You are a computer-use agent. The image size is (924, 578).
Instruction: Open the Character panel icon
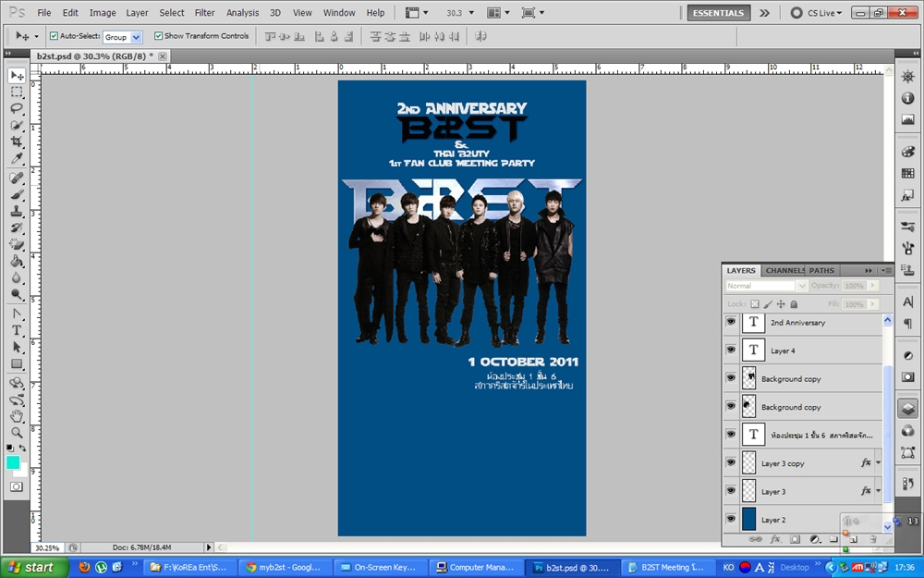point(907,302)
